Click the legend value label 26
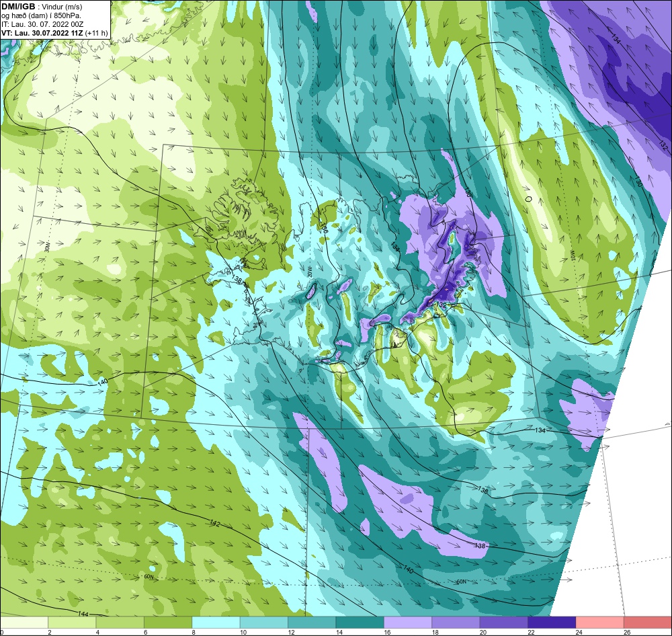The width and height of the screenshot is (672, 636). click(x=628, y=632)
